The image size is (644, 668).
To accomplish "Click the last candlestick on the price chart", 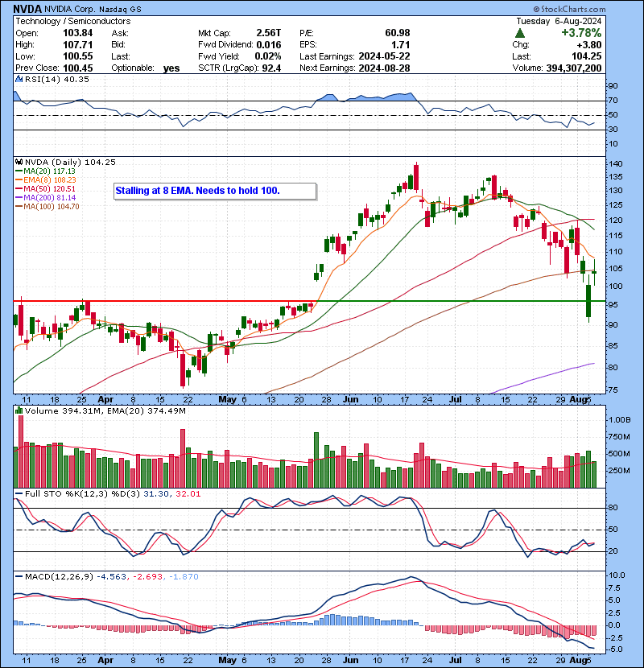I will 594,272.
